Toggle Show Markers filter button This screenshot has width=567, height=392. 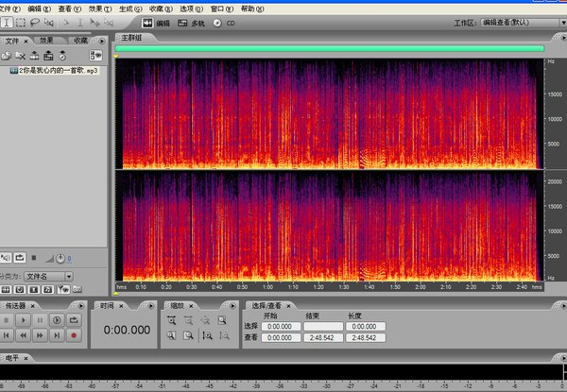[63, 289]
